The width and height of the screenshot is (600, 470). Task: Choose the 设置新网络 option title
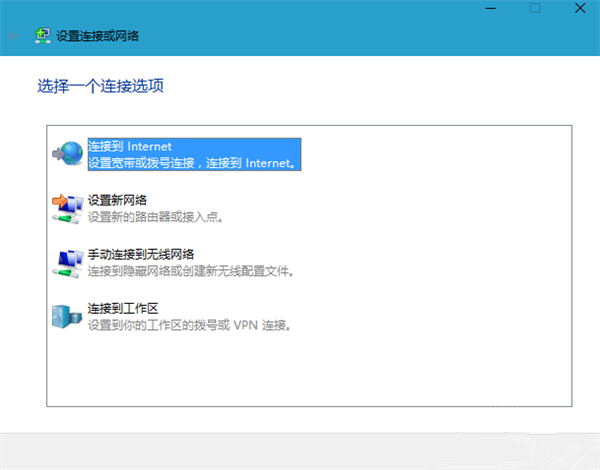tap(119, 201)
